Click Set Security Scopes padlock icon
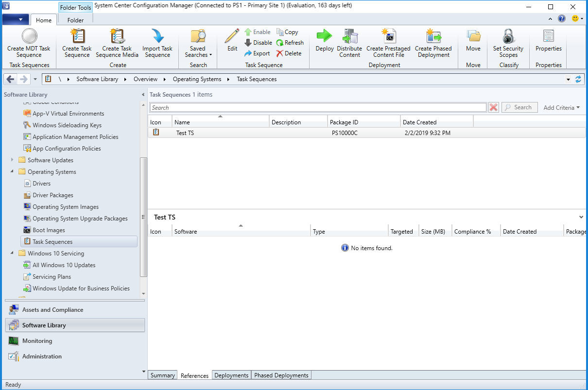This screenshot has width=588, height=390. 508,36
